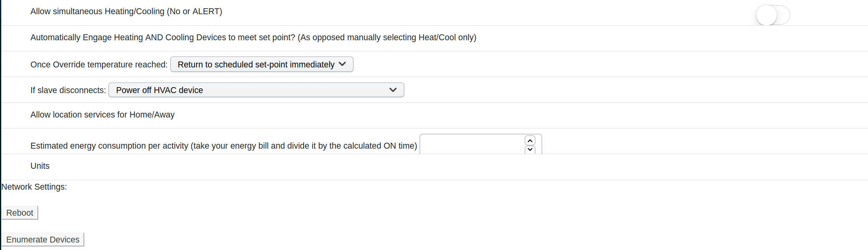Open the If slave disconnects dropdown

tap(252, 90)
